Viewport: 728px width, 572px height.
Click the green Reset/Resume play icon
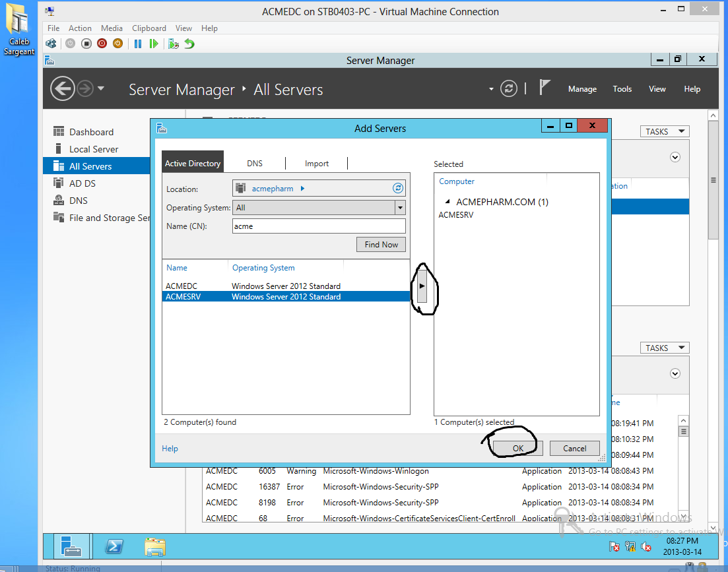pos(154,44)
